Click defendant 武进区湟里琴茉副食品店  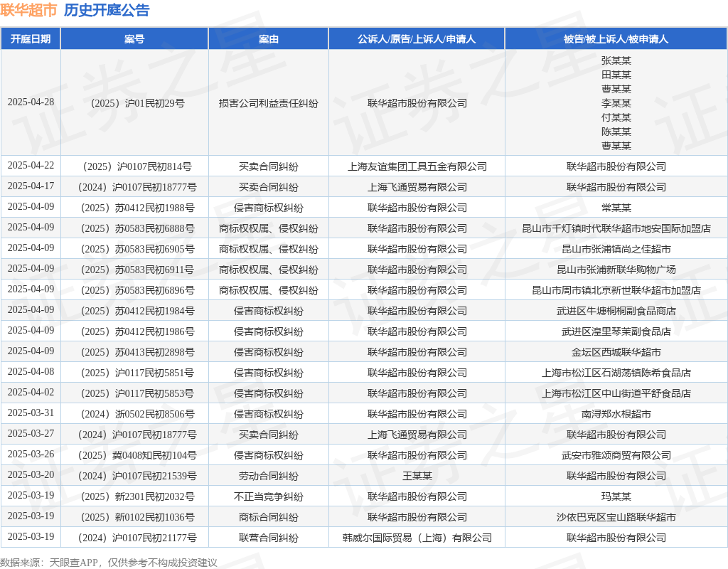[x=616, y=331]
